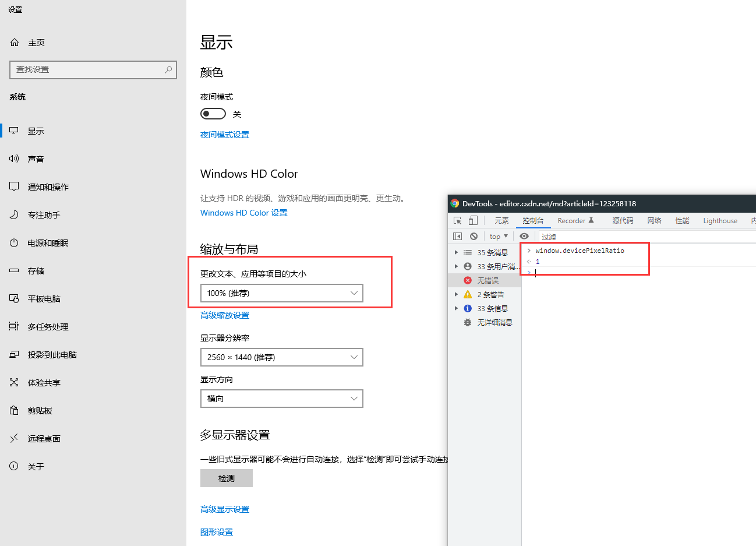Screen dimensions: 756x546
Task: Open the 100% (推荐) scaling dropdown
Action: click(281, 293)
